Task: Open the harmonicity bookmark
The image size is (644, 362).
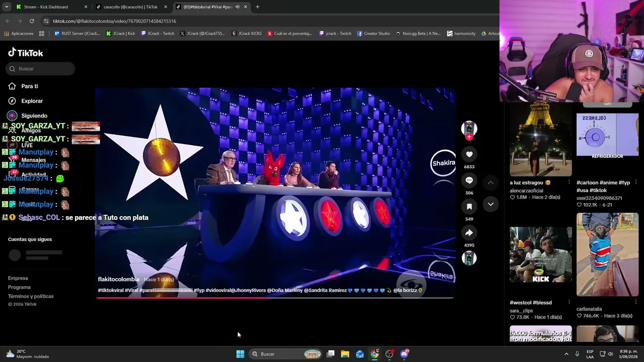Action: point(461,34)
